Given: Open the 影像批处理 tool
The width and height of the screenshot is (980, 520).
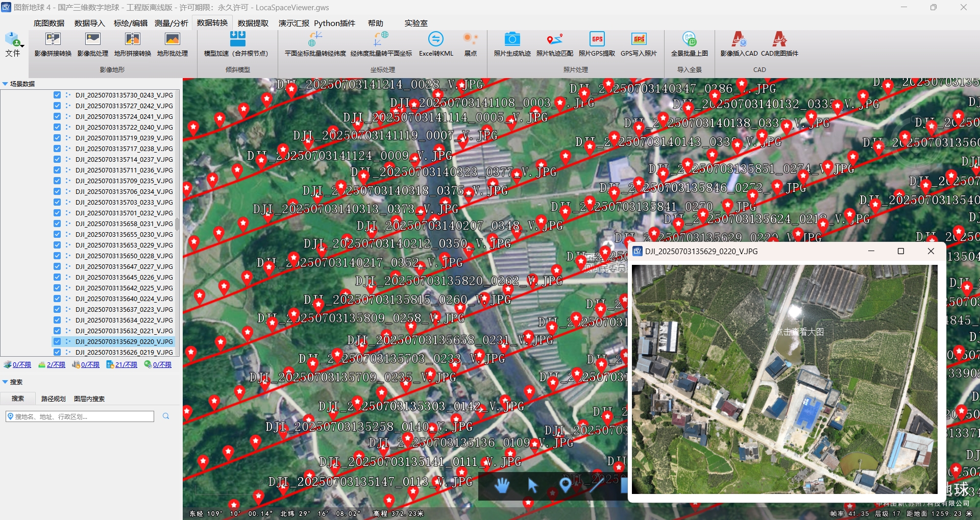Looking at the screenshot, I should pos(93,44).
